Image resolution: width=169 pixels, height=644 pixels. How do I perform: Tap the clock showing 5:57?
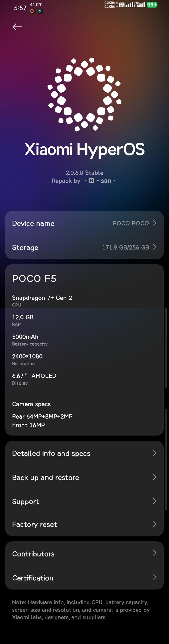click(20, 8)
